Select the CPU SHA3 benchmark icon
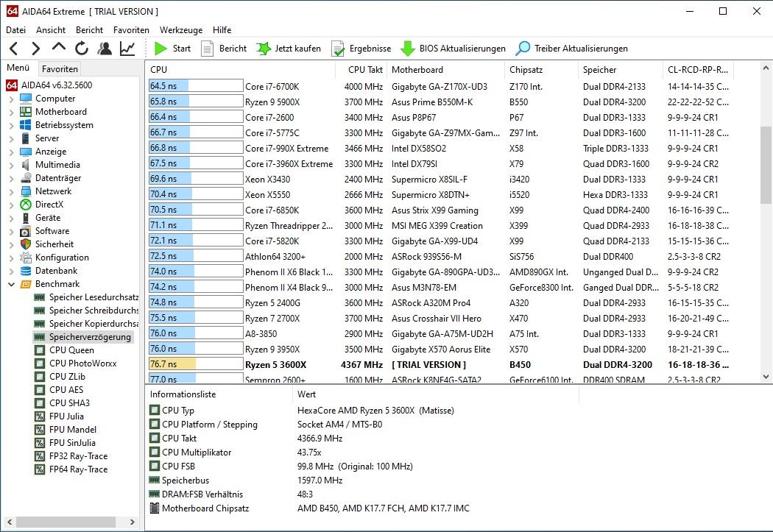The image size is (773, 532). coord(40,403)
